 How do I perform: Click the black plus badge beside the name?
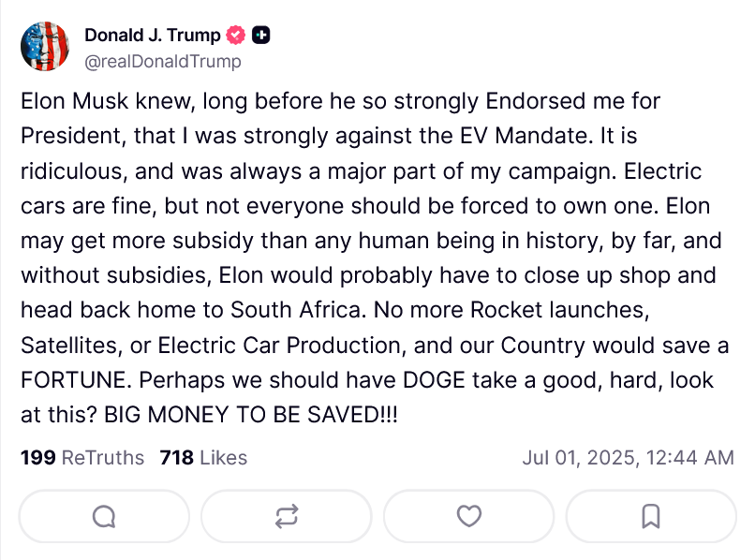coord(261,36)
